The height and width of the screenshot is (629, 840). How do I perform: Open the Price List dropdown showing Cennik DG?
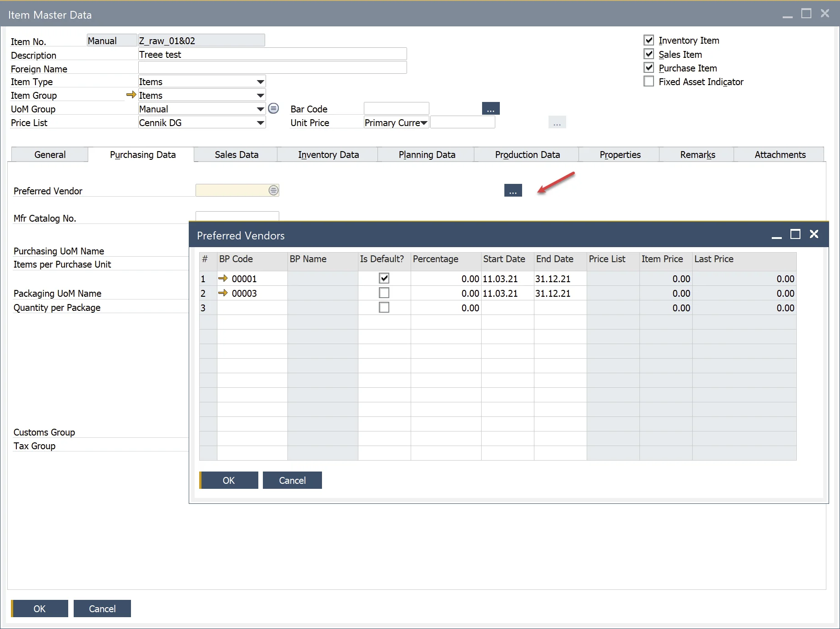pyautogui.click(x=260, y=123)
